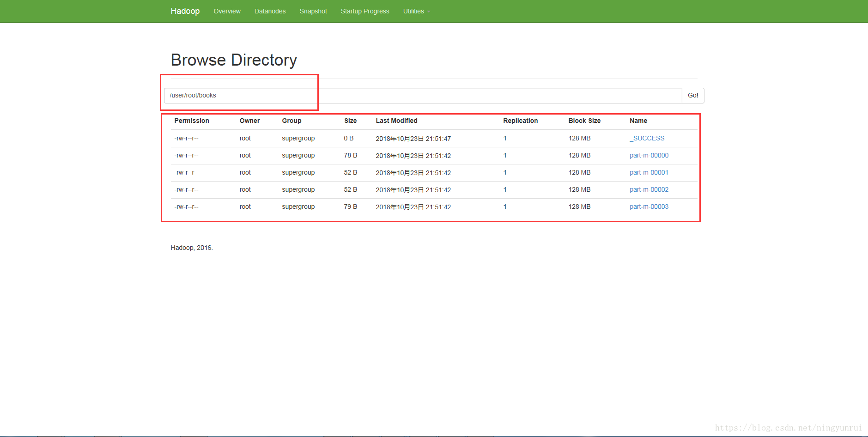
Task: Open file part-m-00003
Action: click(x=649, y=206)
